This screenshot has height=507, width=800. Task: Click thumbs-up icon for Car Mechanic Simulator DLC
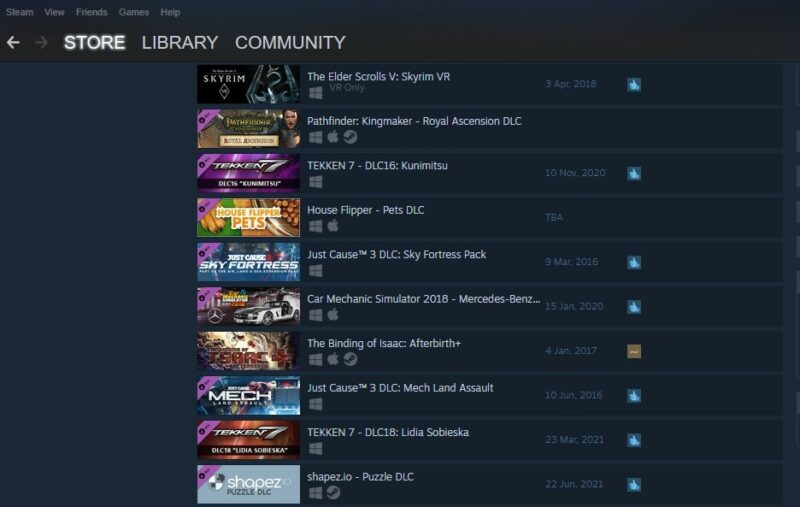pyautogui.click(x=634, y=307)
